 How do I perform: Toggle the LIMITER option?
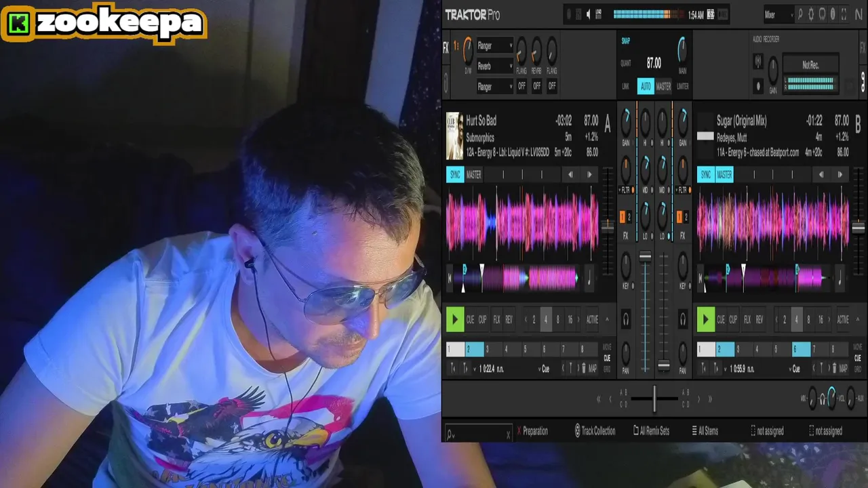pyautogui.click(x=682, y=86)
